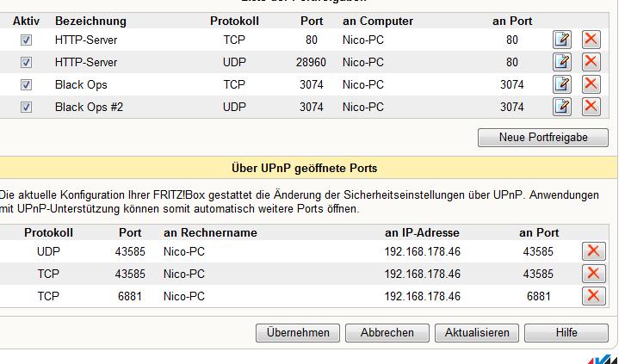Delete the Black Ops #2 rule
This screenshot has height=364, width=625.
click(591, 107)
